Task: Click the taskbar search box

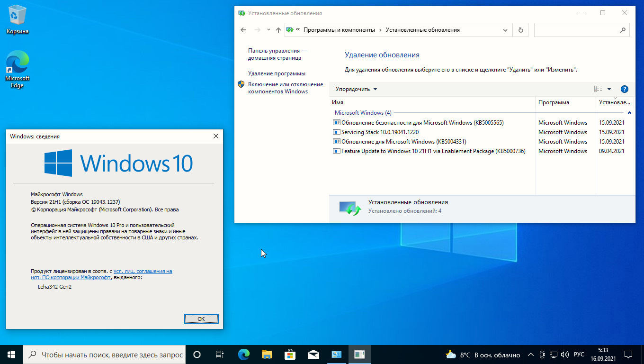Action: pos(104,355)
